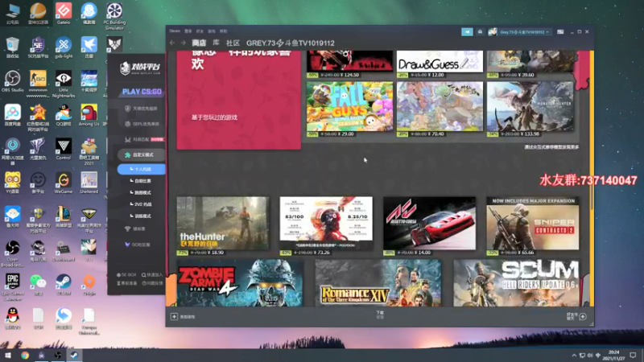Open the Steam menu in the menu bar
Viewport: 644px width, 362px height.
pyautogui.click(x=175, y=31)
